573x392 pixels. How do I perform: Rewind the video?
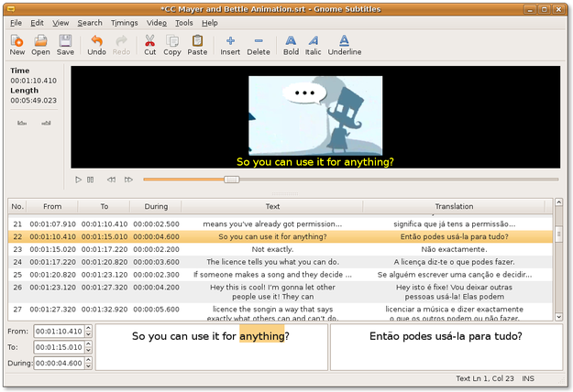point(111,180)
